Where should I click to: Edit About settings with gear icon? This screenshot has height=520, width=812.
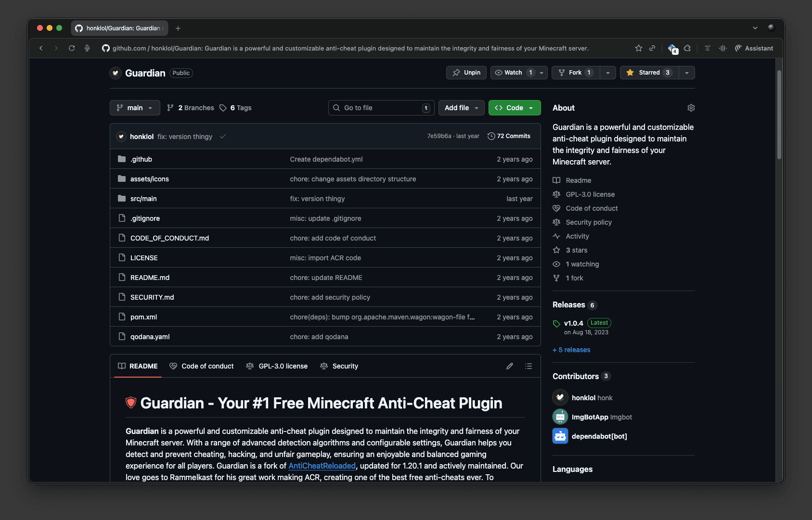point(691,108)
